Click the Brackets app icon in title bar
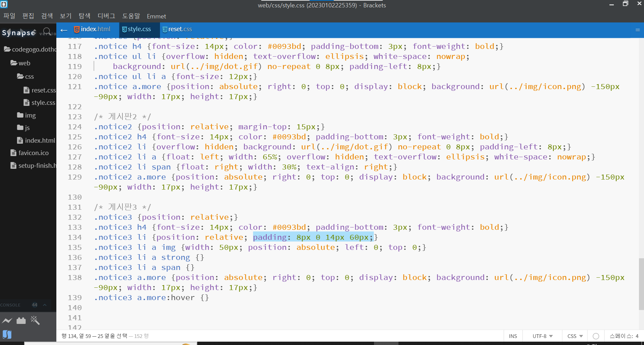This screenshot has height=345, width=644. coord(4,4)
